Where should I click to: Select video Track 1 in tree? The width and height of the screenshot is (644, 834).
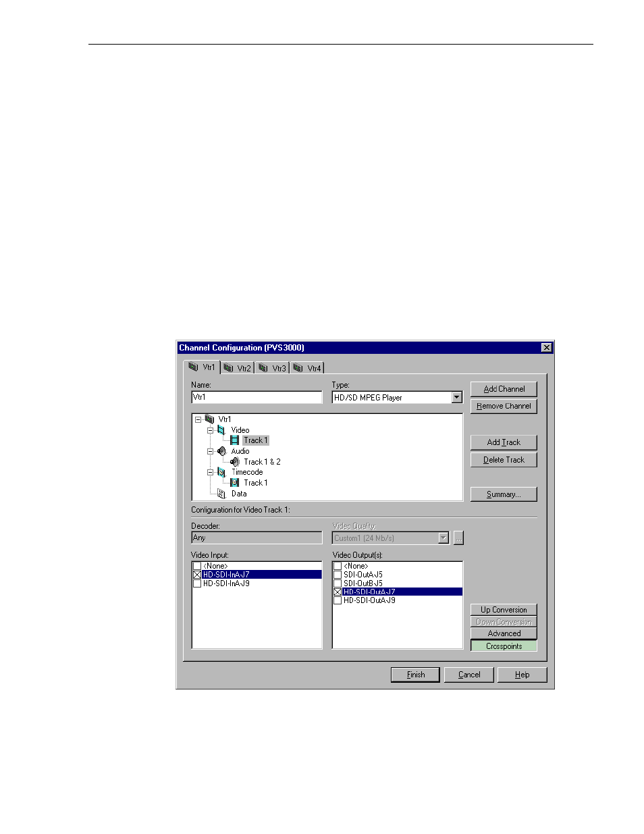pos(255,440)
